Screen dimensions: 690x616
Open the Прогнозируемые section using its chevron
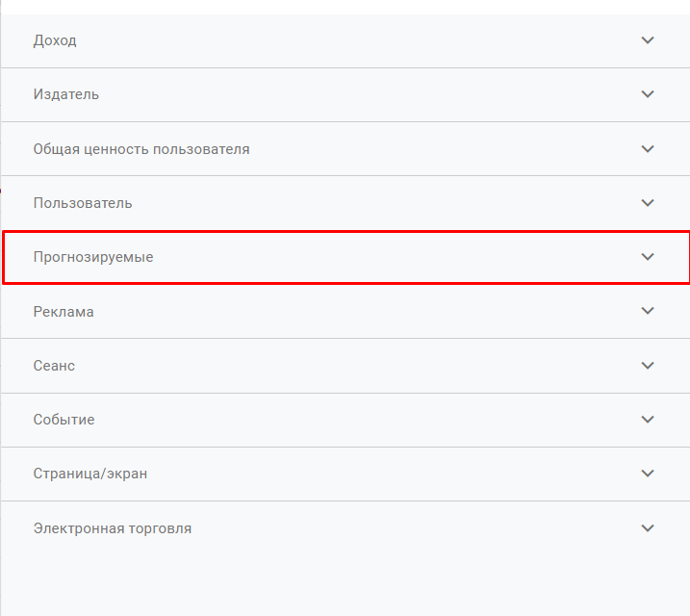pyautogui.click(x=648, y=257)
